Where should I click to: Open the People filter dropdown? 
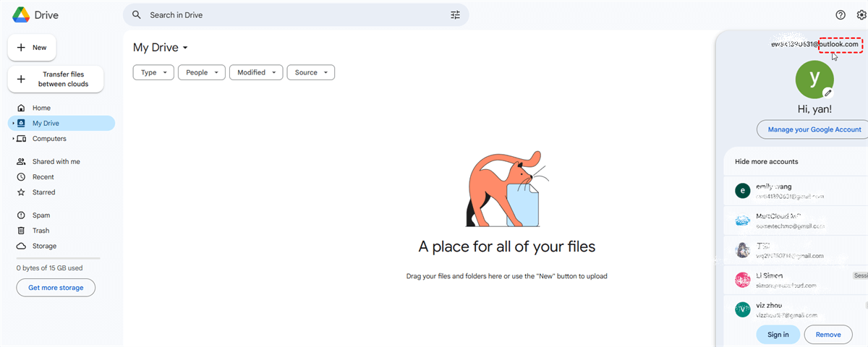coord(202,72)
